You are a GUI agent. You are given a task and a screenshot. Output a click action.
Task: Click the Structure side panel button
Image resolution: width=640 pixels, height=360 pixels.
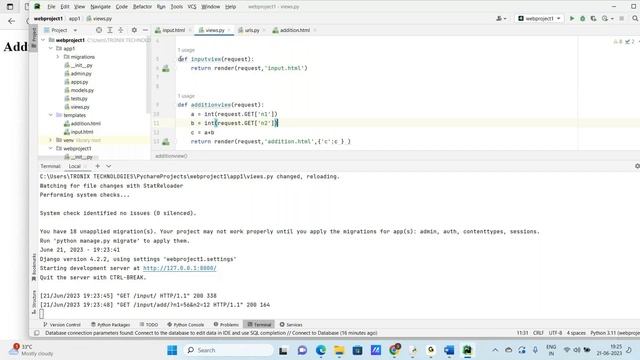point(34,302)
